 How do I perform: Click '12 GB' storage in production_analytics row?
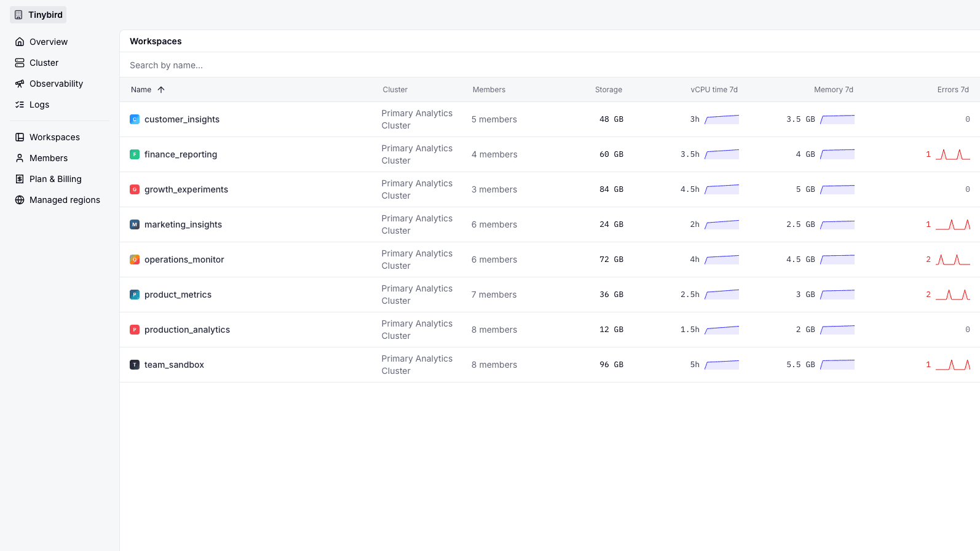[611, 330]
